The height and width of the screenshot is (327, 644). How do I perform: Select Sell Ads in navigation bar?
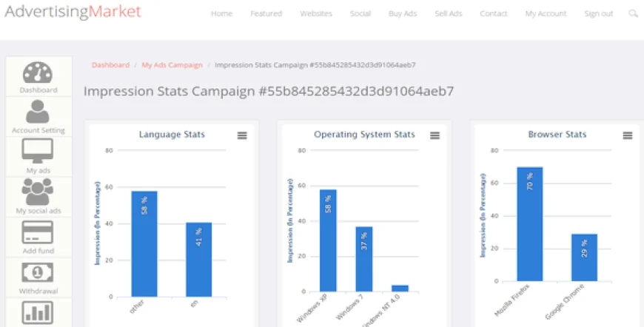tap(449, 14)
